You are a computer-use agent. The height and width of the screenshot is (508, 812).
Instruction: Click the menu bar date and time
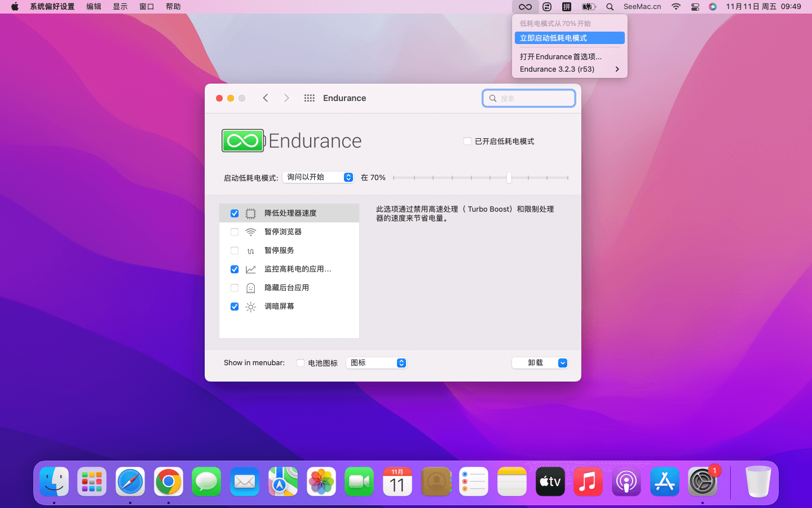(x=764, y=7)
